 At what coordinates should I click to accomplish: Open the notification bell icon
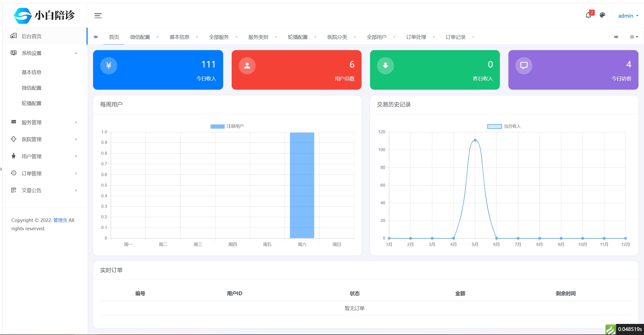(588, 15)
